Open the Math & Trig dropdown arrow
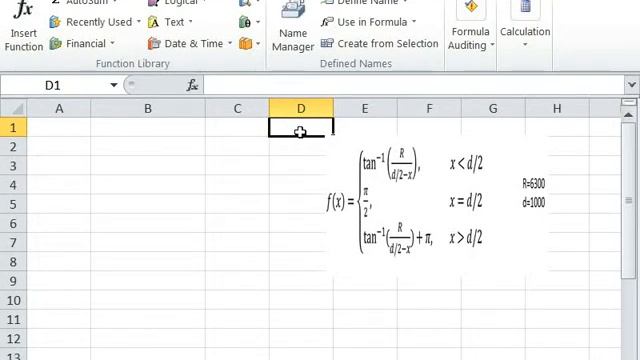 (x=258, y=22)
